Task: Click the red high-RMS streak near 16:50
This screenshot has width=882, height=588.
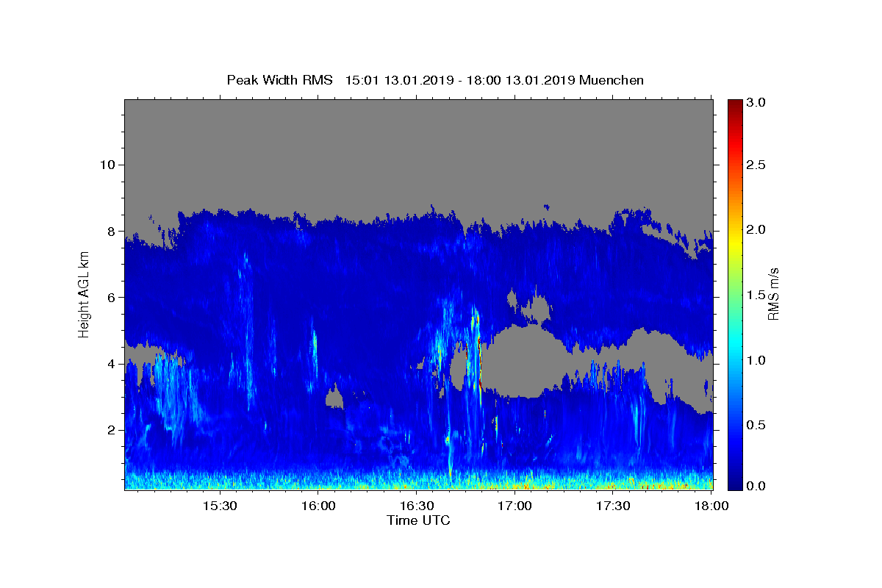Action: click(479, 364)
